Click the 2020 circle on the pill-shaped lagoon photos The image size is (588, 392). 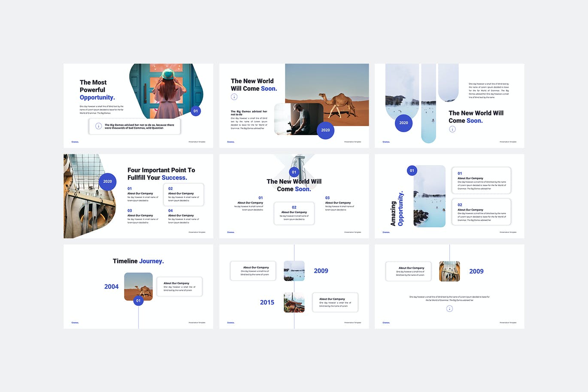[x=403, y=123]
